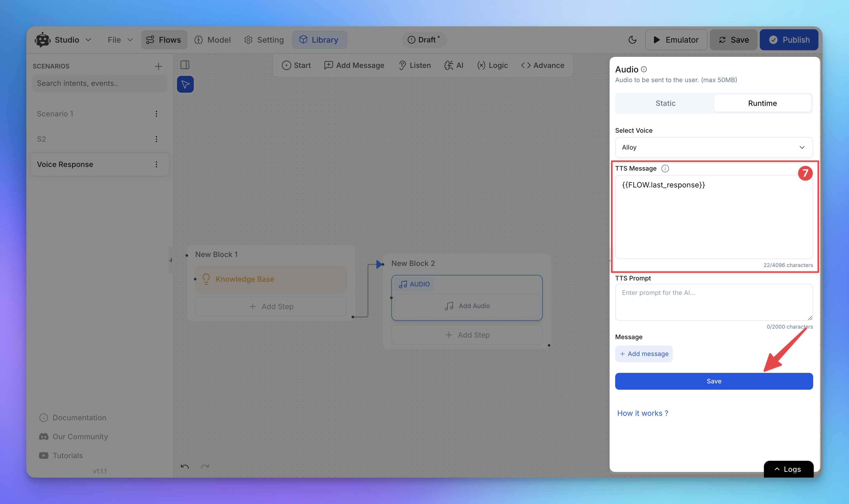Select the pointer cursor tool

(185, 84)
